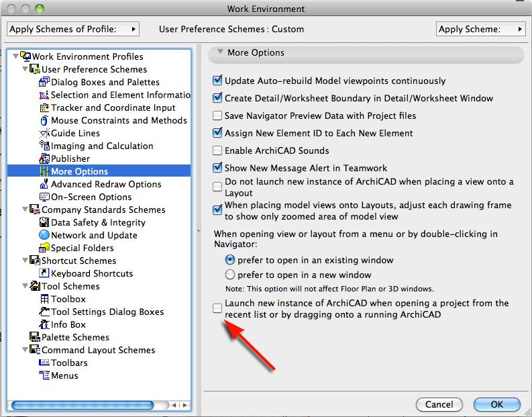Screen dimensions: 532x417
Task: Click the Guide Lines icon
Action: 44,133
